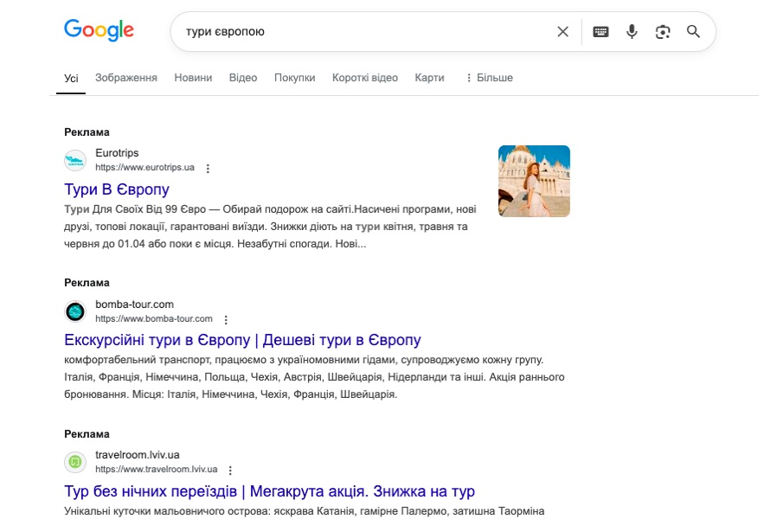Click the travelroom.lviv.ua site name

138,455
